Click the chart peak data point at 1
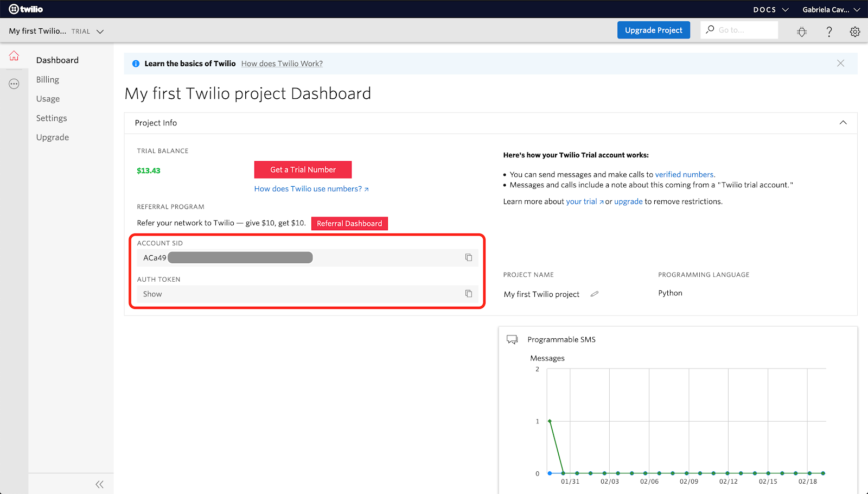 550,421
